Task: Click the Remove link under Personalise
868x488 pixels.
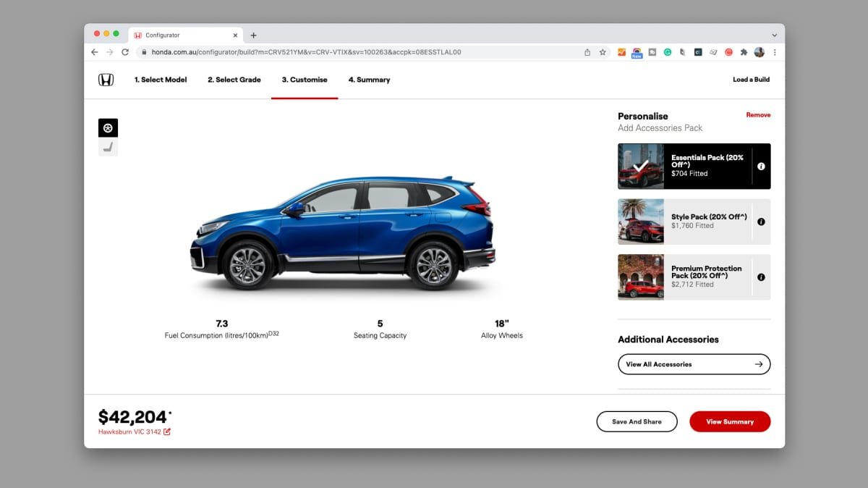Action: click(x=758, y=115)
